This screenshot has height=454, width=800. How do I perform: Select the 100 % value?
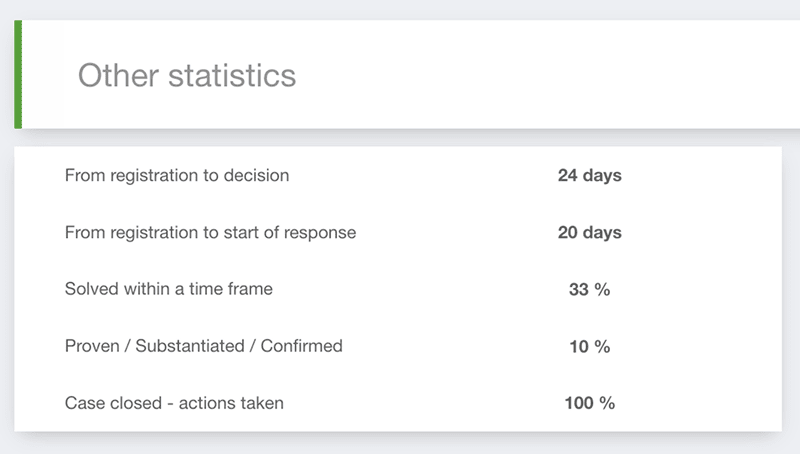click(x=589, y=403)
